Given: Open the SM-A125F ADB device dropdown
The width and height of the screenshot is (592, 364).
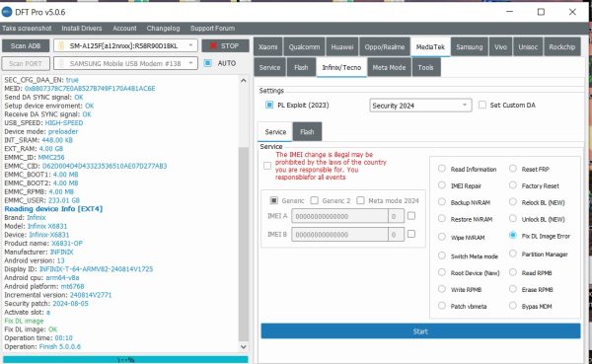Looking at the screenshot, I should point(125,45).
